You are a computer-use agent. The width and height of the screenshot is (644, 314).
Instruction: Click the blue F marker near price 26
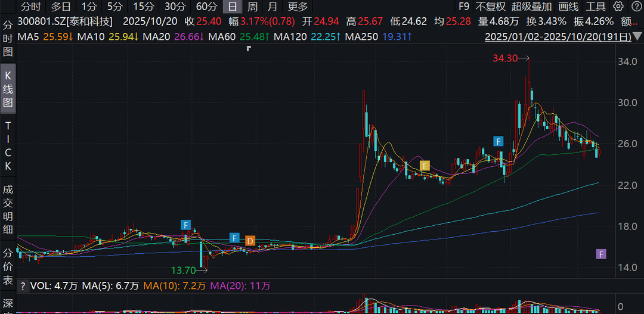(499, 141)
